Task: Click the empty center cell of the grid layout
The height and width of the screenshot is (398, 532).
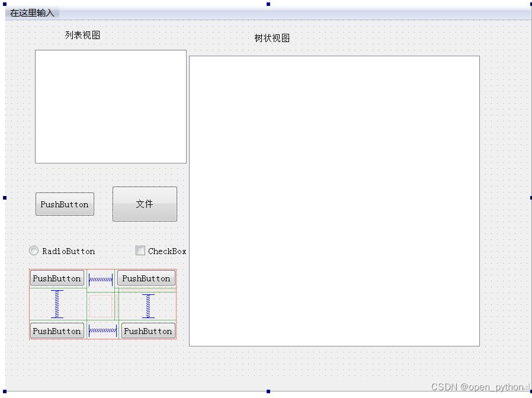Action: pyautogui.click(x=101, y=304)
